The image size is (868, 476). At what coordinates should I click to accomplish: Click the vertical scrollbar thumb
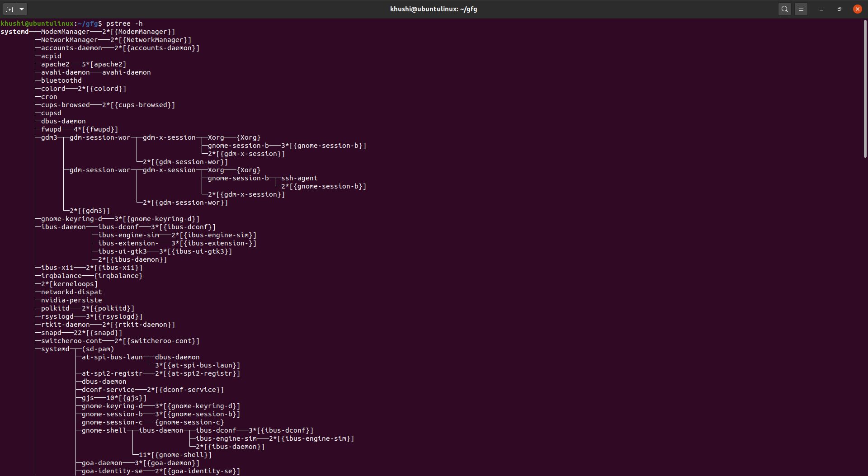pyautogui.click(x=865, y=89)
